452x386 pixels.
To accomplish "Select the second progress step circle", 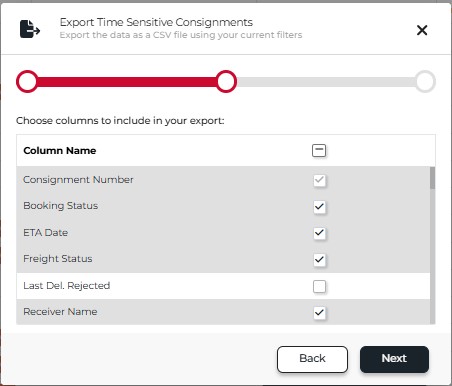I will (x=226, y=81).
